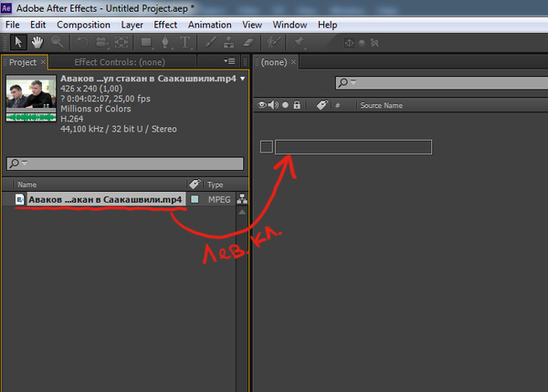Toggle the timeline audio speaker column

(273, 105)
